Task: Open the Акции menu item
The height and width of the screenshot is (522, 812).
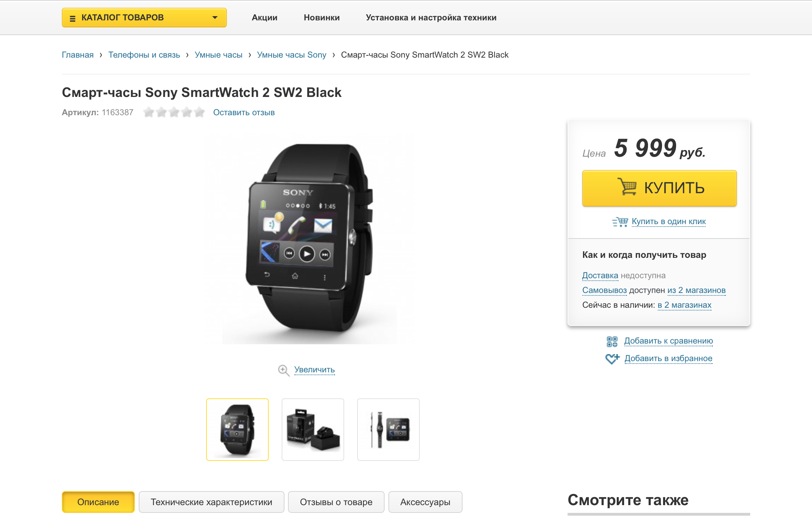Action: pos(264,18)
